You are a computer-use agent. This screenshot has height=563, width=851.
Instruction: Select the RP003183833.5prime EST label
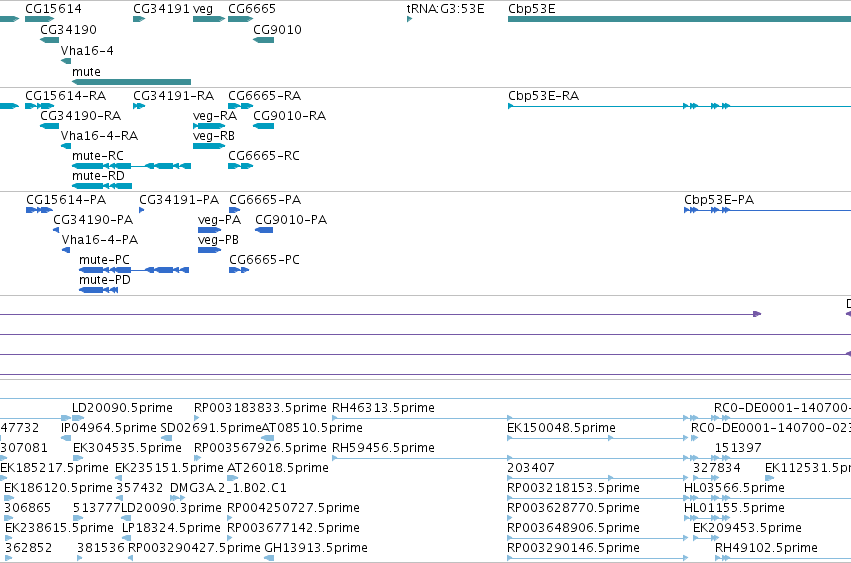(x=261, y=408)
